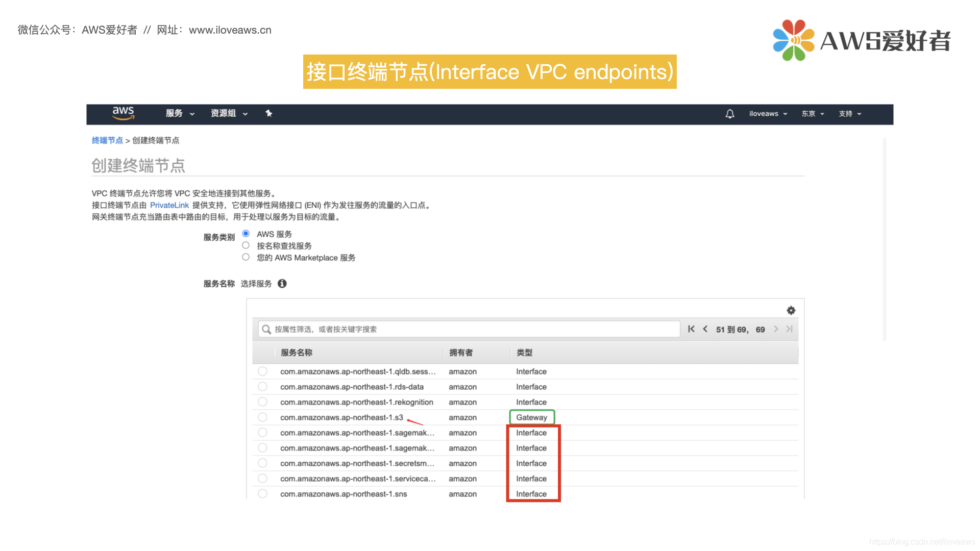980x551 pixels.
Task: Go to next page of services list
Action: tap(776, 329)
